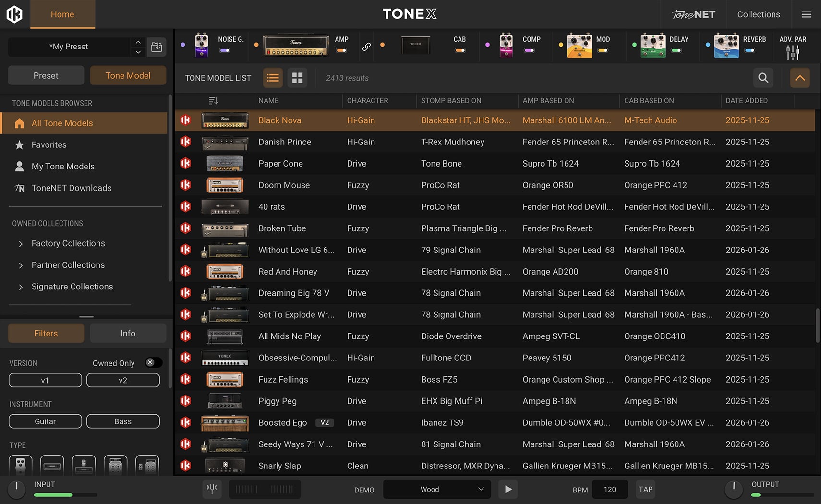Toggle the Noise Gate on/off switch
Viewport: 821px width, 504px height.
click(224, 50)
